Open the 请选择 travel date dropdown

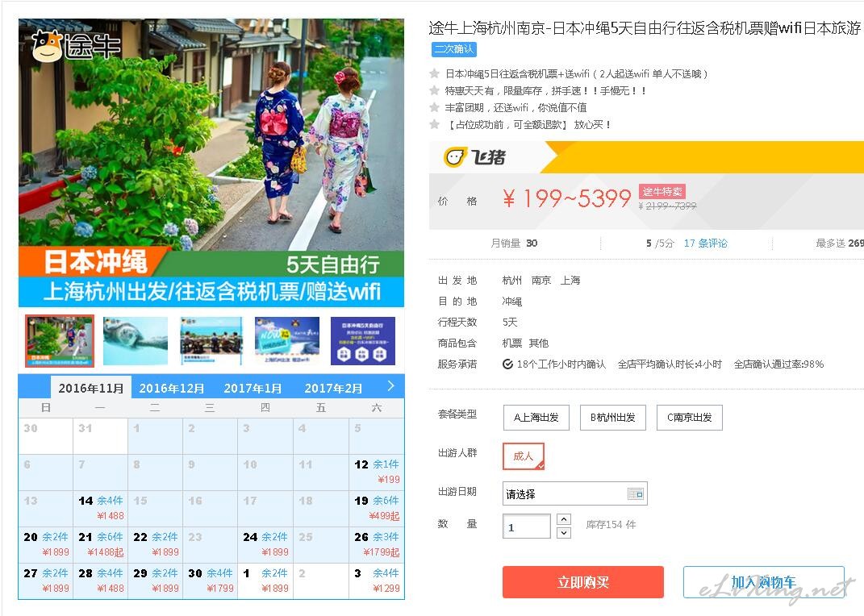coord(574,493)
